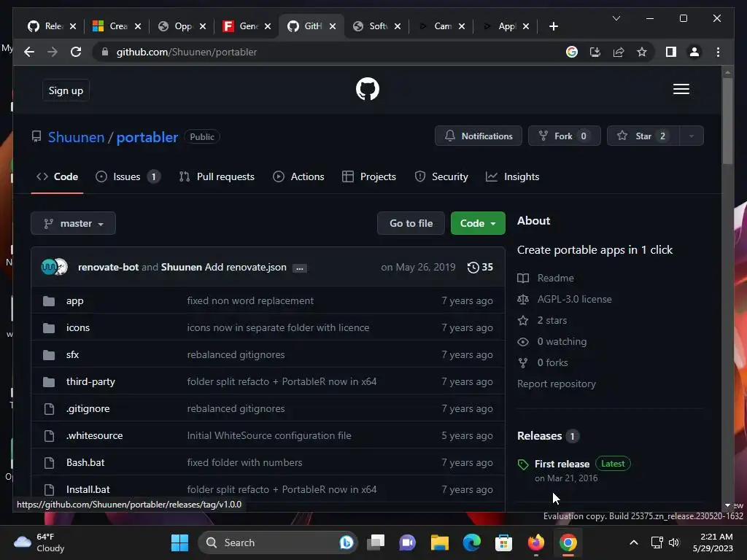Open the icons folder
The width and height of the screenshot is (747, 560).
pyautogui.click(x=77, y=327)
